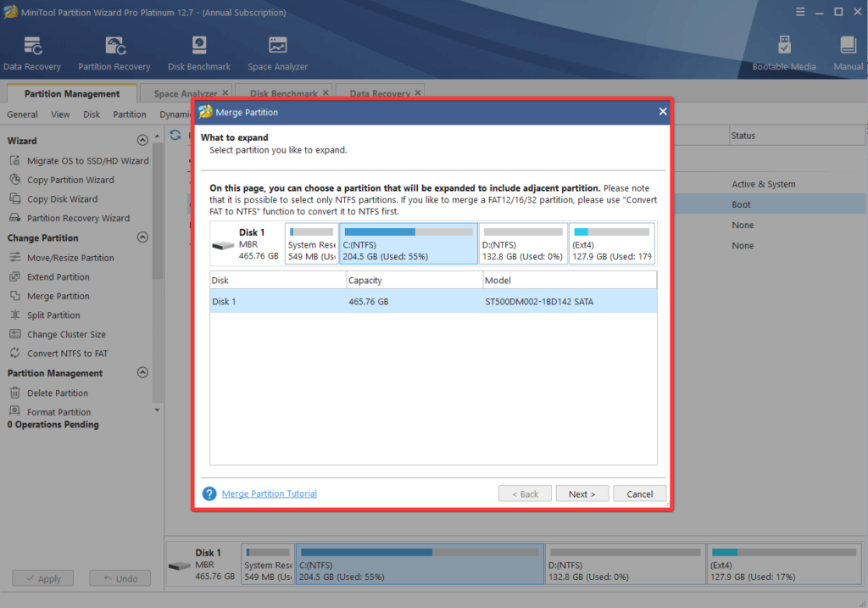Click the Delete Partition icon
Image resolution: width=868 pixels, height=608 pixels.
(15, 393)
